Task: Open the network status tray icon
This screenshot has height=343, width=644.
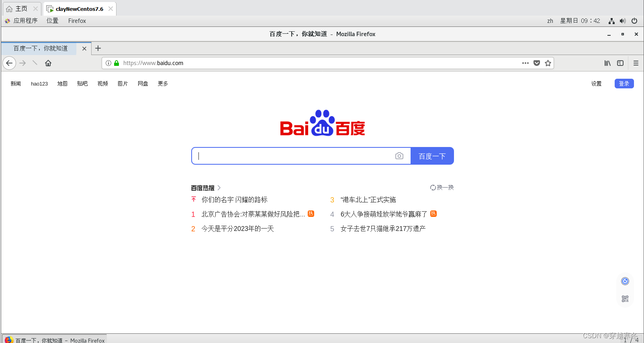Action: point(611,21)
